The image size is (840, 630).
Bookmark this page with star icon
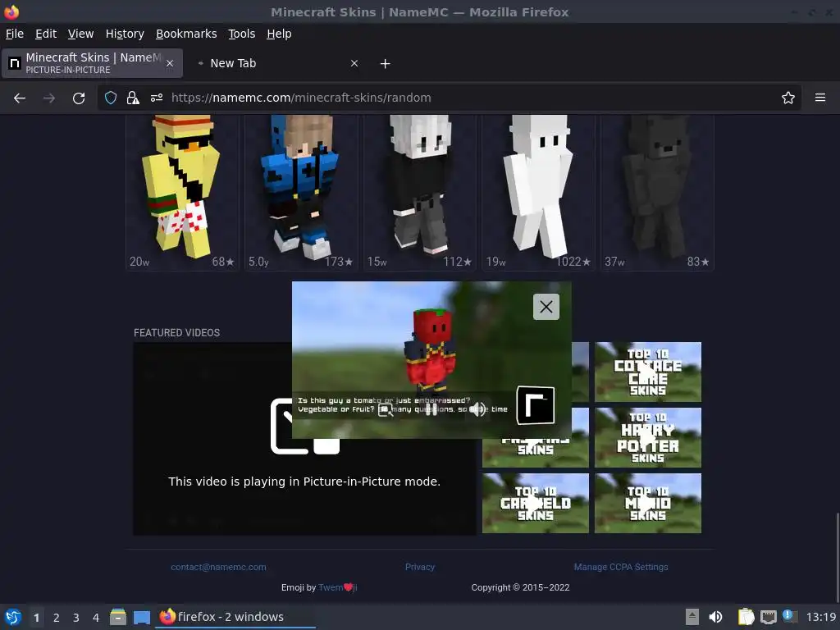pyautogui.click(x=788, y=98)
